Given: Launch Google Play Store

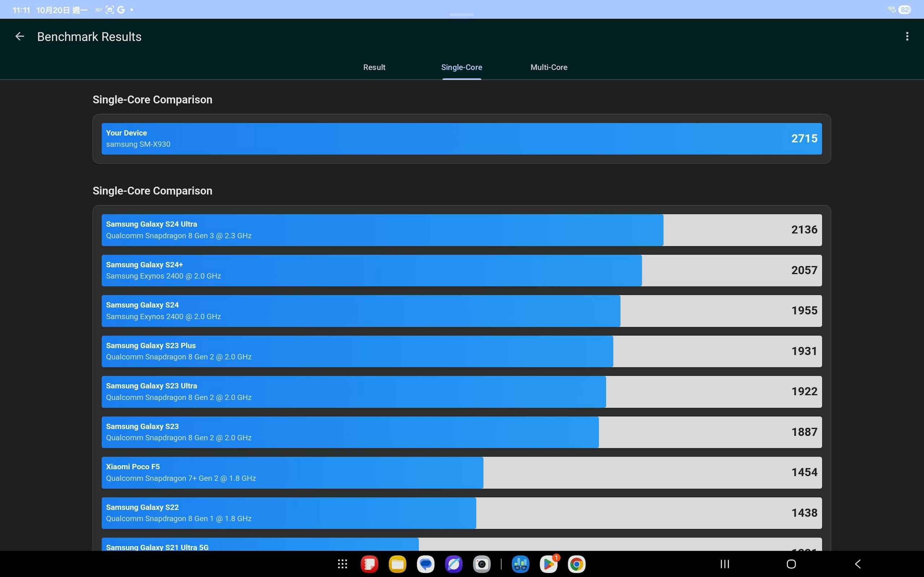Looking at the screenshot, I should [x=549, y=564].
